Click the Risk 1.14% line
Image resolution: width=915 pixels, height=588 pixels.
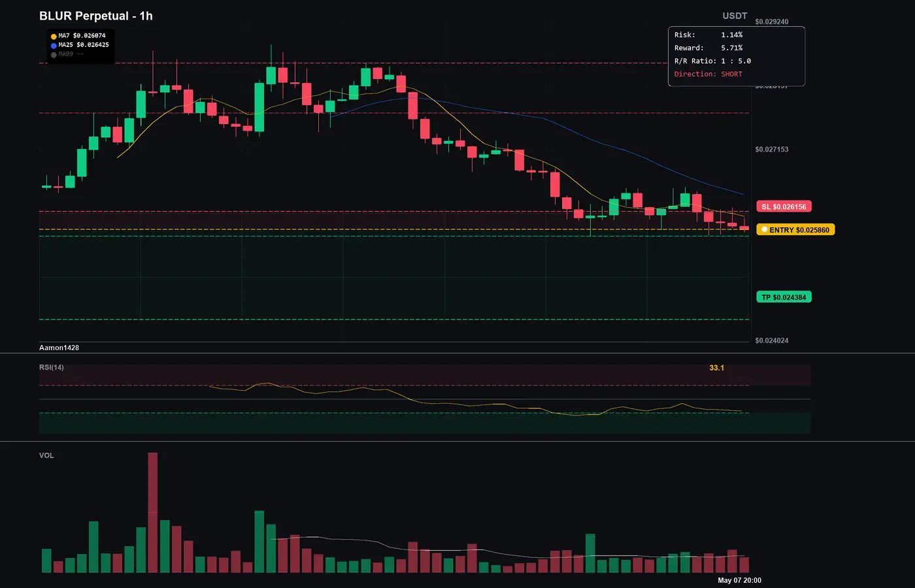coord(708,35)
